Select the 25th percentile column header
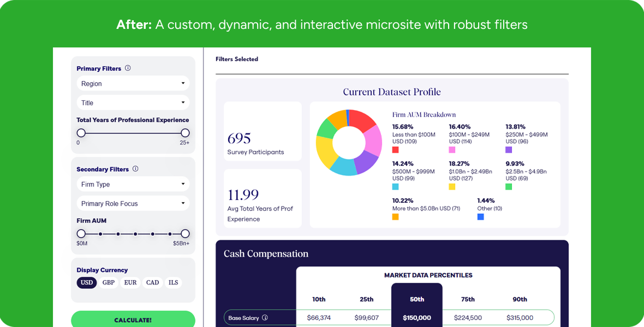 (366, 299)
